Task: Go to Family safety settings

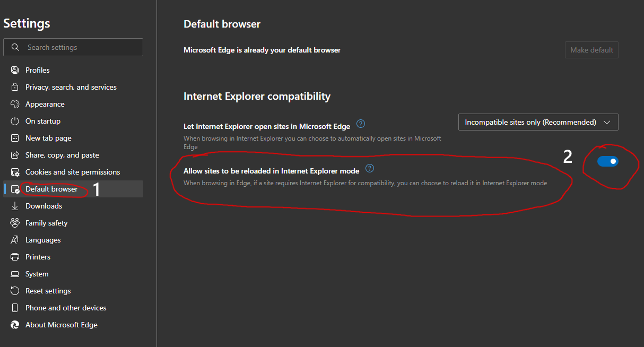Action: click(x=73, y=223)
